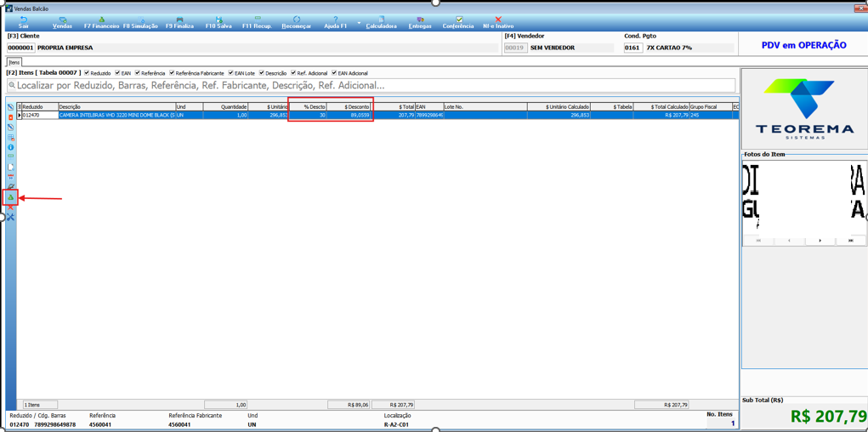Click the Cond. Pgto code field 0161
Screen dimensions: 868x432
coord(633,48)
